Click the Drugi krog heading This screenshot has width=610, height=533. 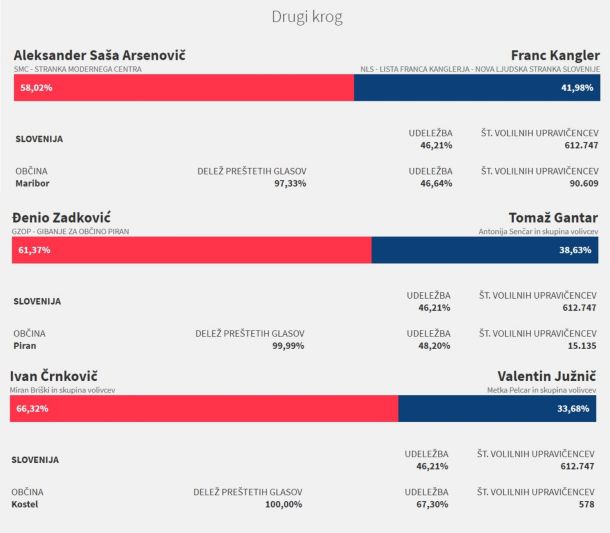306,17
